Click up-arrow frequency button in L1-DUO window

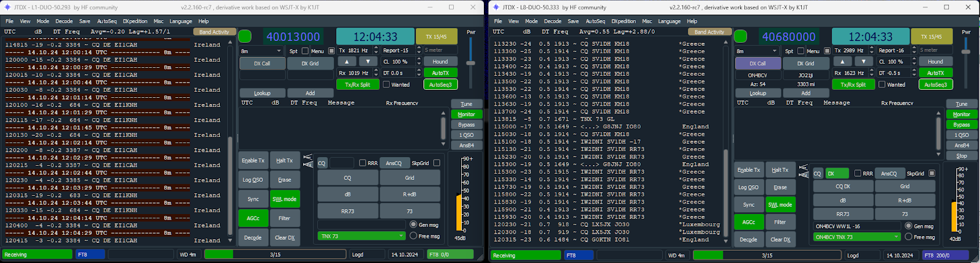tap(347, 62)
